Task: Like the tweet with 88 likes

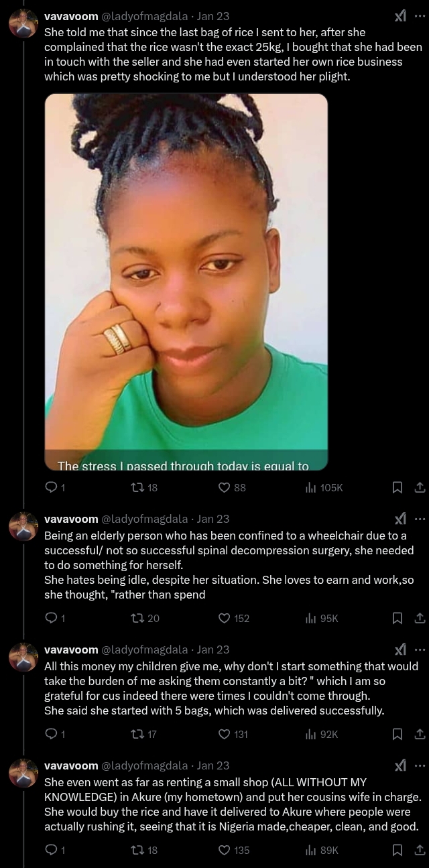Action: [225, 488]
